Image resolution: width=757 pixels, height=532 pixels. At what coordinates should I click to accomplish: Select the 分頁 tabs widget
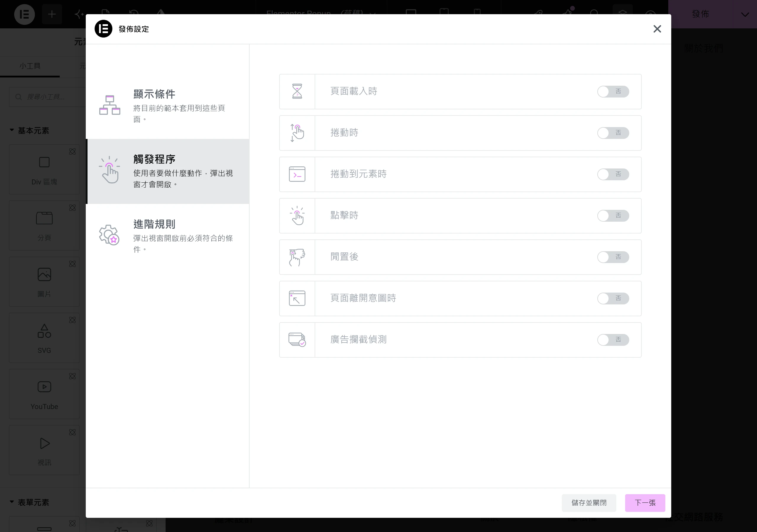click(44, 226)
